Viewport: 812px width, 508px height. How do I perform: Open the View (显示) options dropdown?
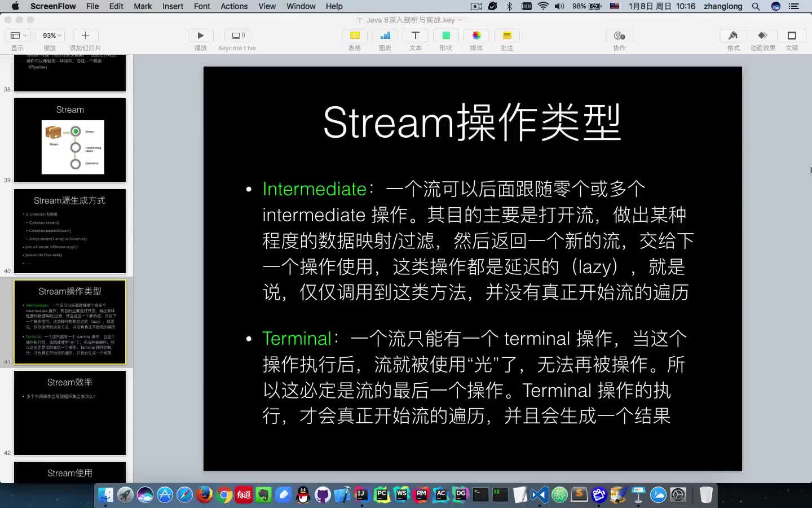[x=18, y=36]
